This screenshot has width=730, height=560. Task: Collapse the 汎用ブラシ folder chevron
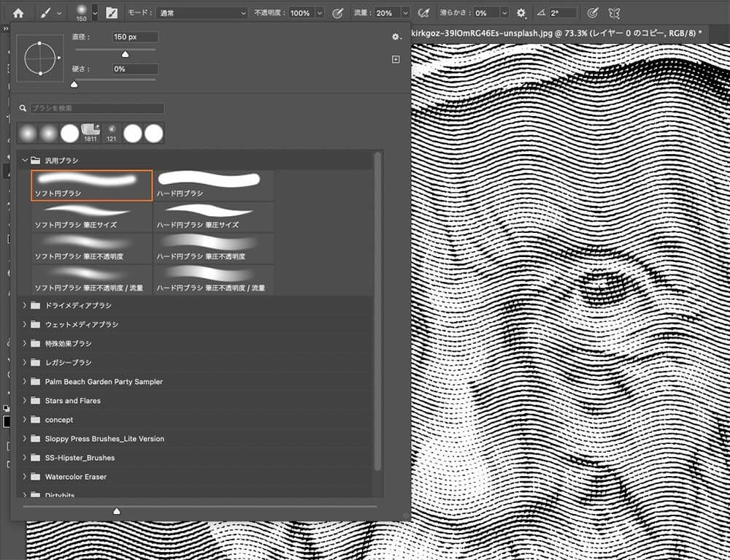pos(25,160)
